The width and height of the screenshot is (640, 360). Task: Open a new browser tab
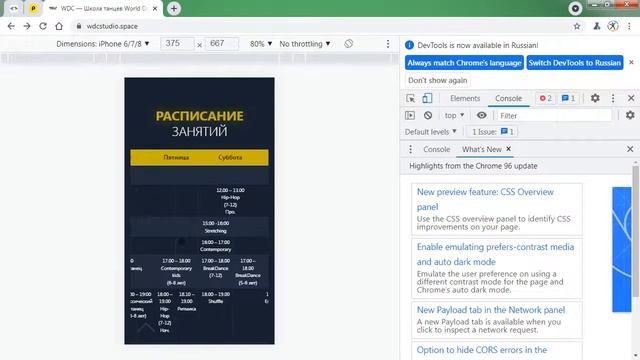(x=174, y=8)
